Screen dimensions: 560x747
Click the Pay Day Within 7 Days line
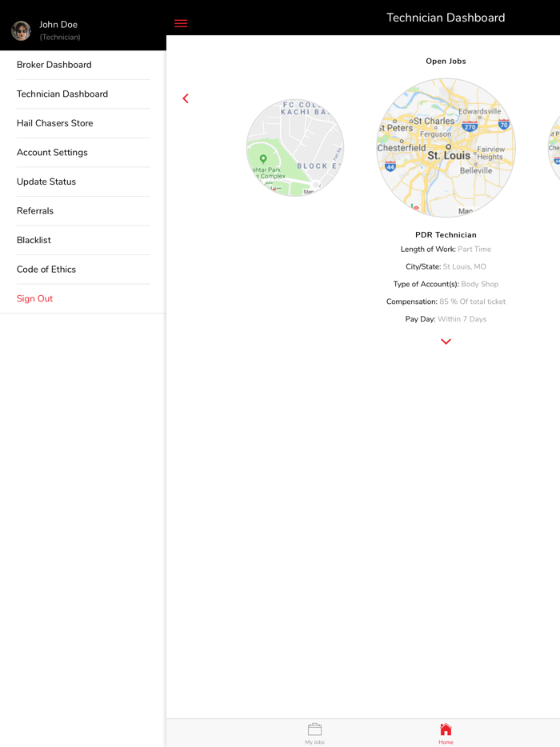446,319
